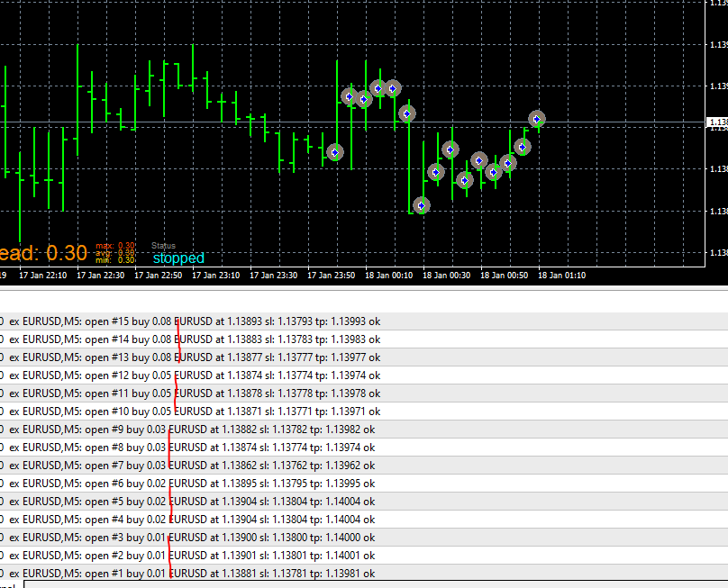Viewport: 728px width, 588px height.
Task: Select log row for open #15 buy 0.08
Action: click(x=364, y=321)
